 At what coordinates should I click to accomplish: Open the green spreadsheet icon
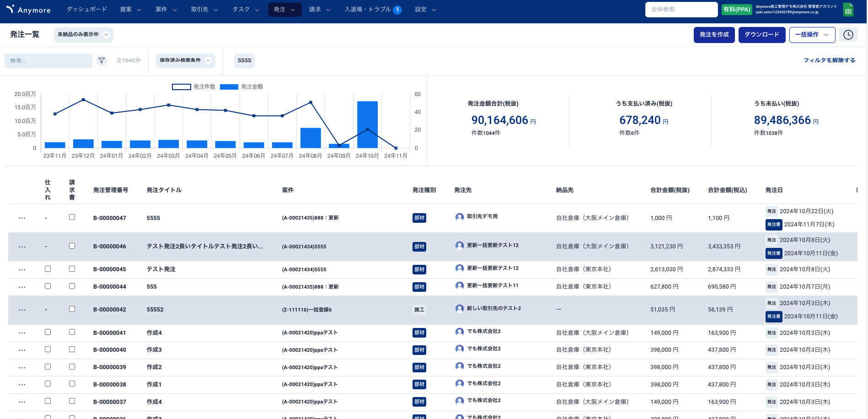click(848, 10)
